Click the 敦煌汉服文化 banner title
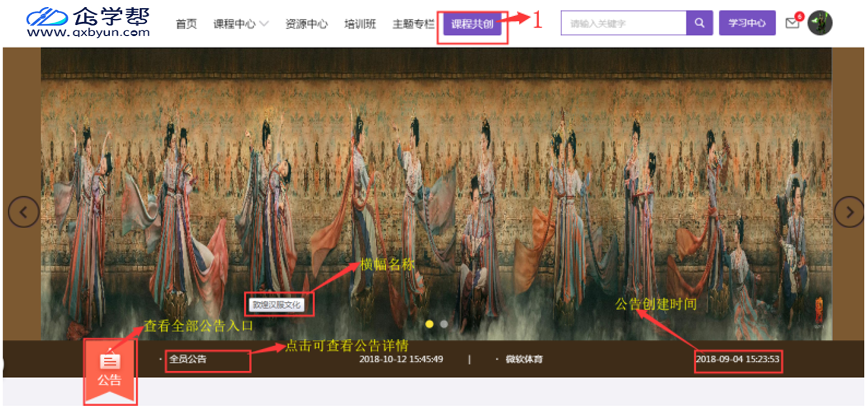 tap(276, 305)
